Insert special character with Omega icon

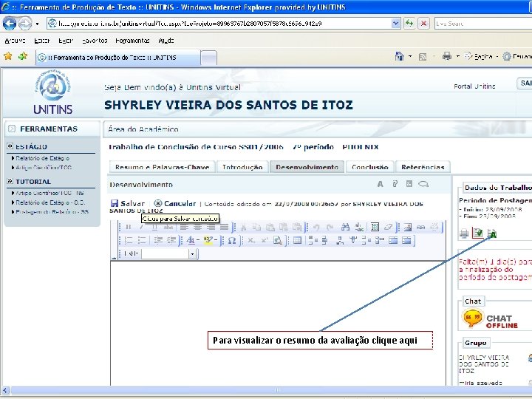click(232, 241)
